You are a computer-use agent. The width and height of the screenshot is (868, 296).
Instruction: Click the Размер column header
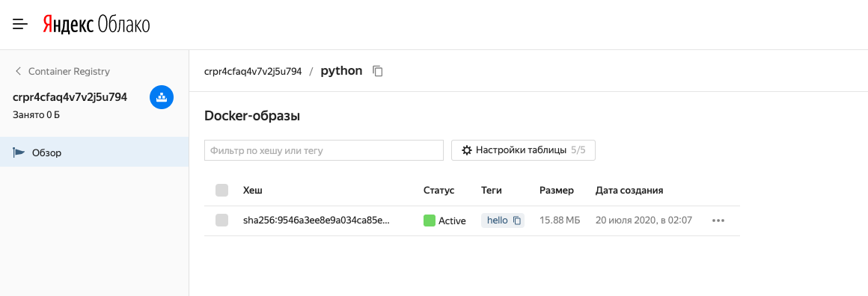click(x=556, y=191)
